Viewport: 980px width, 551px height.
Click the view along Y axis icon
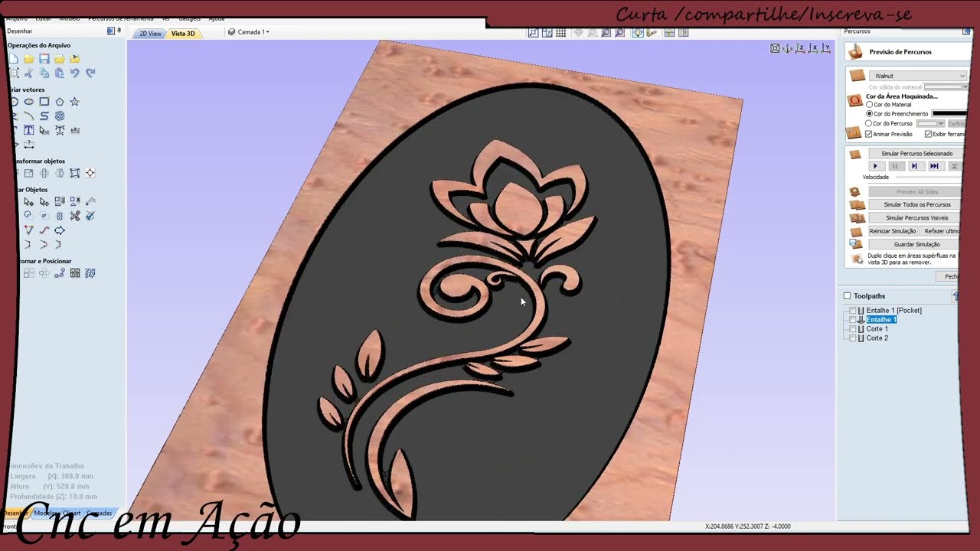pos(826,48)
